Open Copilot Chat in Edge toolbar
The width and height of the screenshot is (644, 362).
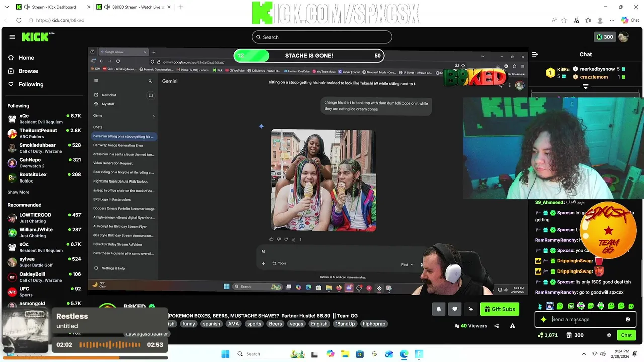(629, 20)
